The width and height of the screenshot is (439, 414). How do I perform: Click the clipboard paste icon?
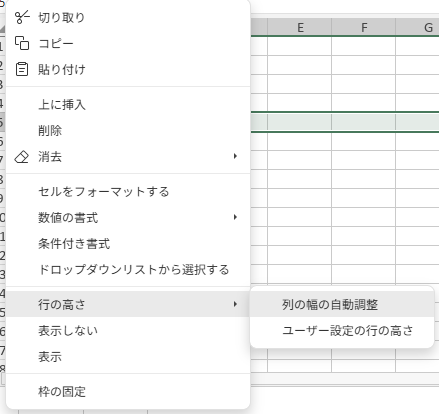click(22, 69)
